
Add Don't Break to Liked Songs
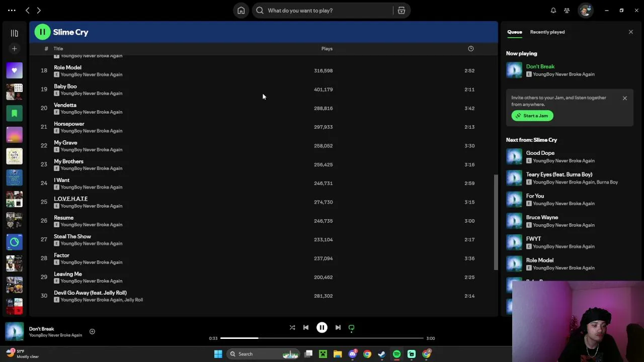[92, 331]
